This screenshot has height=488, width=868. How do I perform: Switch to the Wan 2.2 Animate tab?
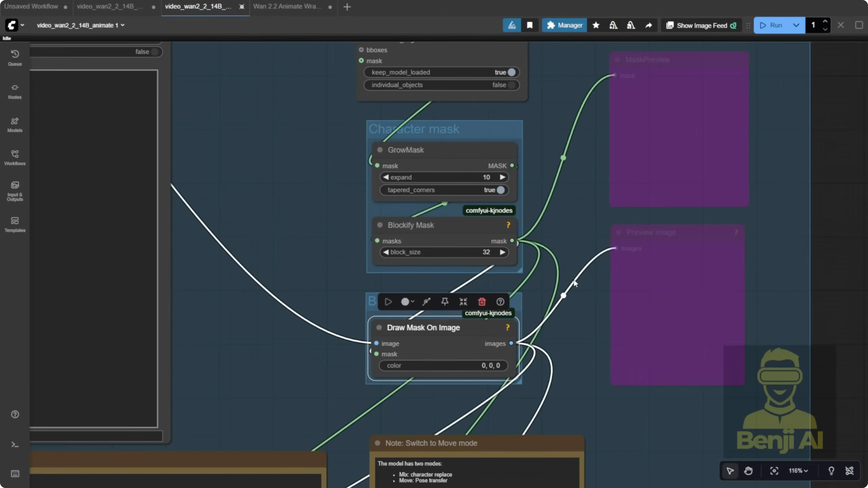(x=287, y=6)
